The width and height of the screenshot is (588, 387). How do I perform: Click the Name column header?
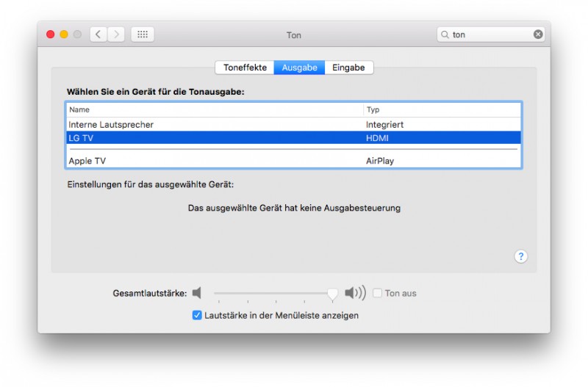coord(213,110)
